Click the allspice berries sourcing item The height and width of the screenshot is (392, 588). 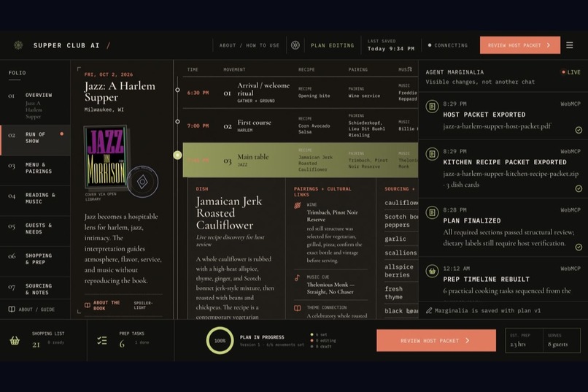(398, 271)
